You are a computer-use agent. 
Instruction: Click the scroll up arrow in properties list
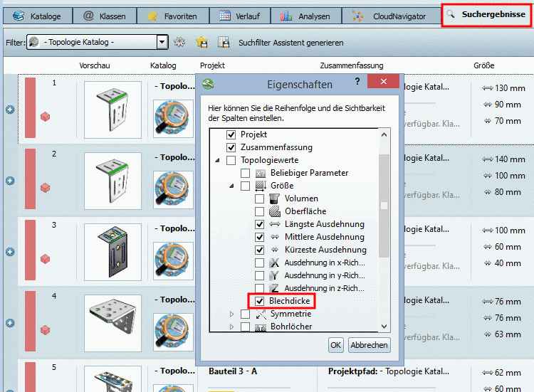point(384,134)
